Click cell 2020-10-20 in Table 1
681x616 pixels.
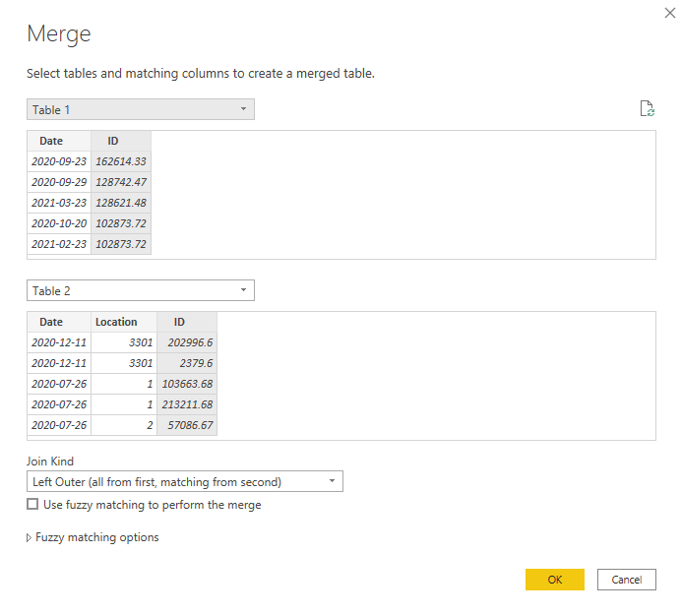59,223
